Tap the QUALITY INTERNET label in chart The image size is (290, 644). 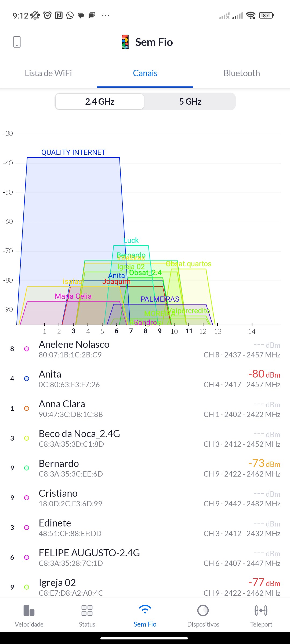(x=73, y=152)
